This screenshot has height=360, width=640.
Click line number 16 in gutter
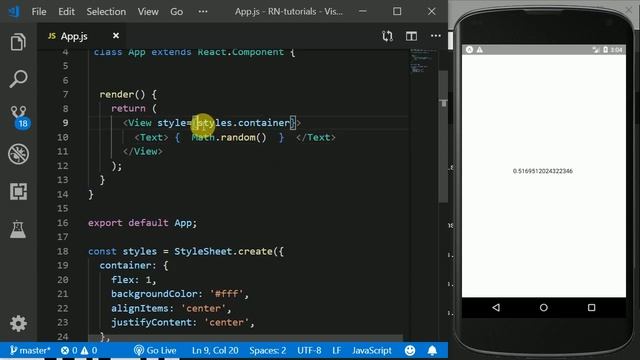tap(62, 223)
